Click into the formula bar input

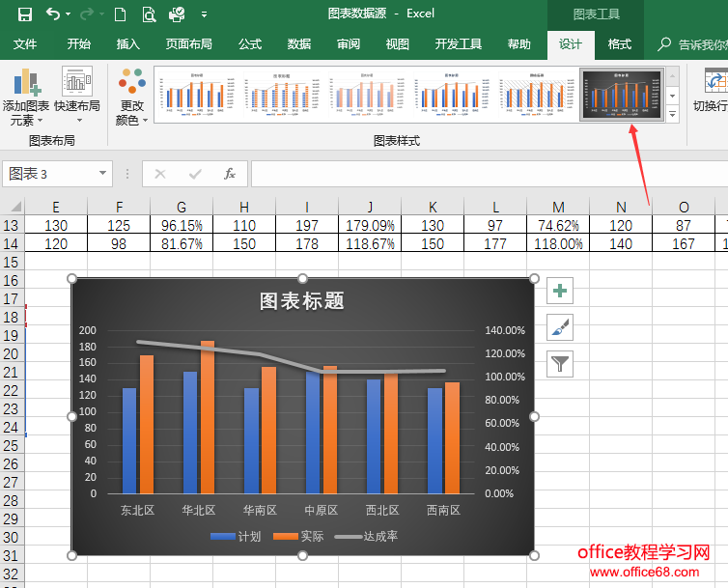tap(490, 174)
